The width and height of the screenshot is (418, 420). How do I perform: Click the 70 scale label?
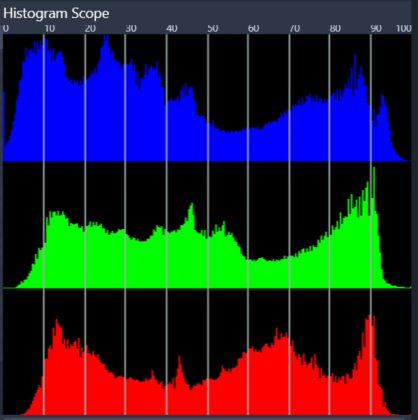pos(294,29)
